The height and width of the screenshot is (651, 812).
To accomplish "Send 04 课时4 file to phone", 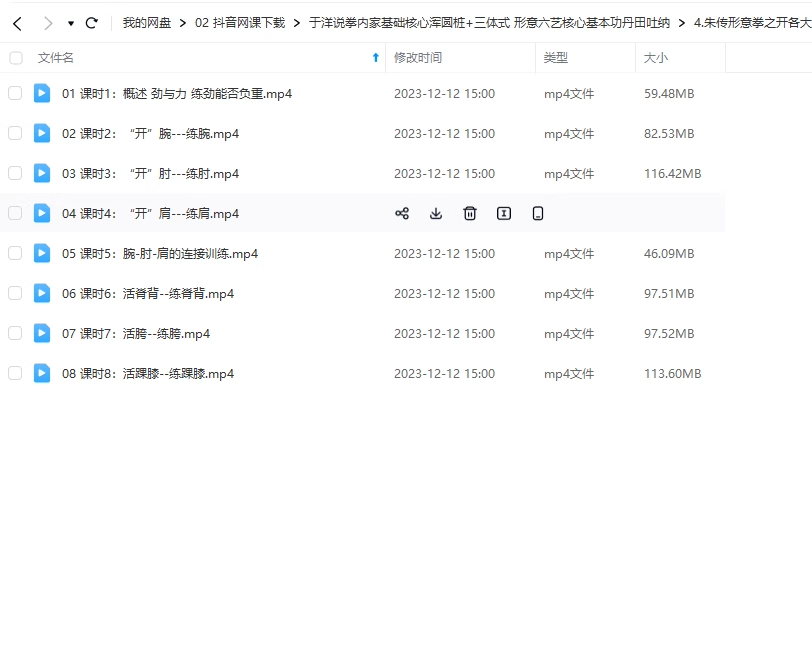I will (x=538, y=213).
